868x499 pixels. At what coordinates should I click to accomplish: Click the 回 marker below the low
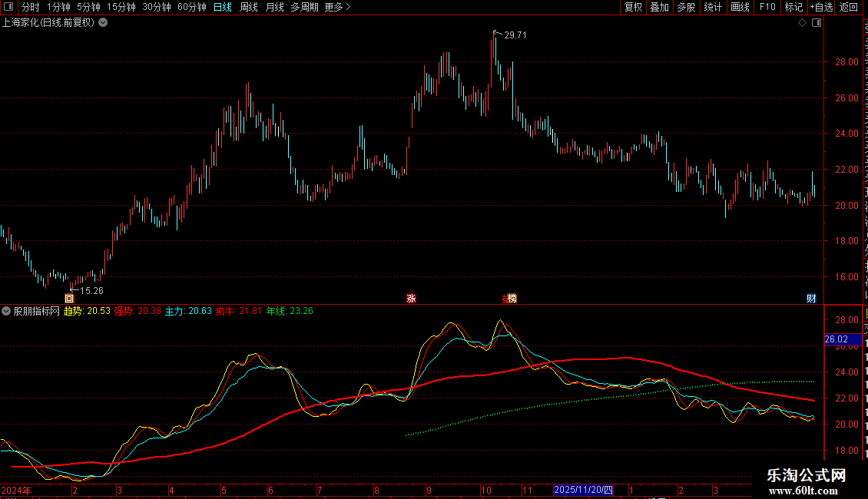click(x=69, y=299)
